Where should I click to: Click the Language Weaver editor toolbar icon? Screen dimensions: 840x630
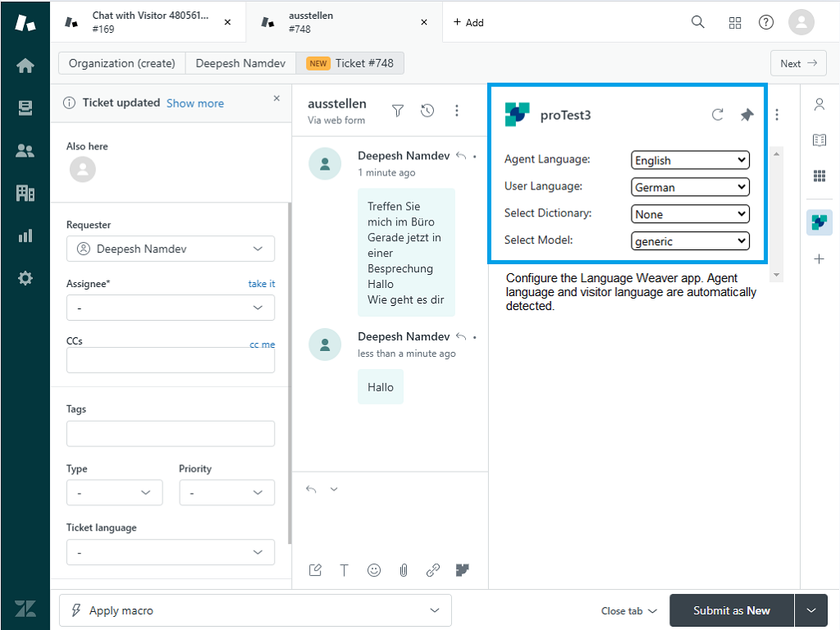pyautogui.click(x=463, y=570)
